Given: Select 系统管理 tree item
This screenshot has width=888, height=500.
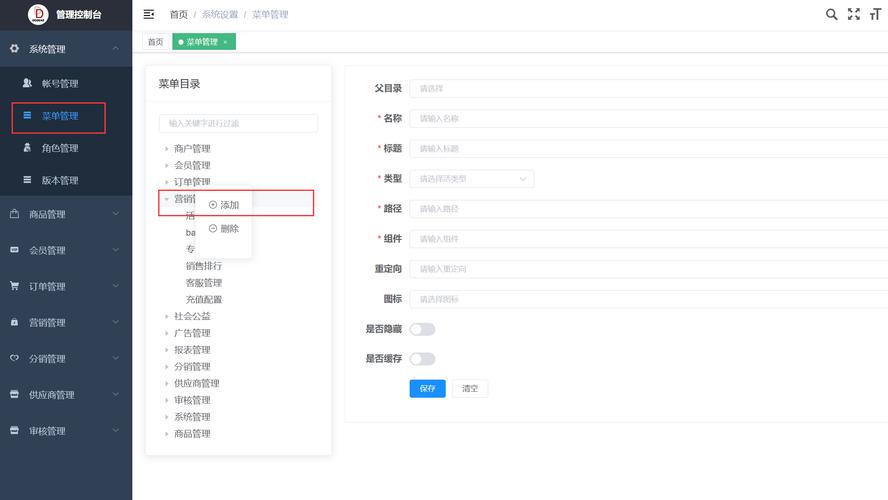Looking at the screenshot, I should click(x=192, y=417).
